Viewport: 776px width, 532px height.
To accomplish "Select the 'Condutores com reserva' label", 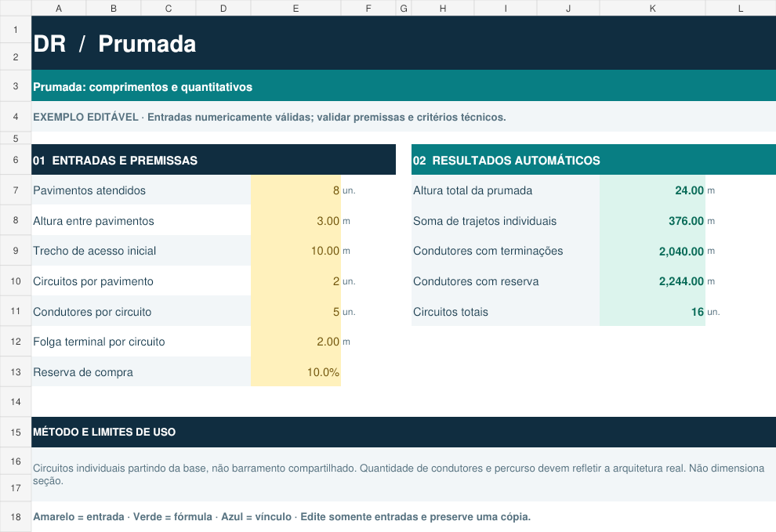I will (506, 281).
